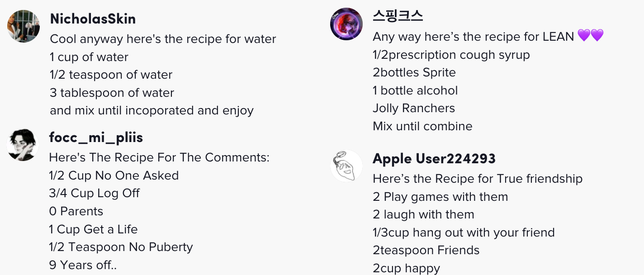This screenshot has width=644, height=275.
Task: Open the 스핑크스 user avatar
Action: (x=346, y=24)
